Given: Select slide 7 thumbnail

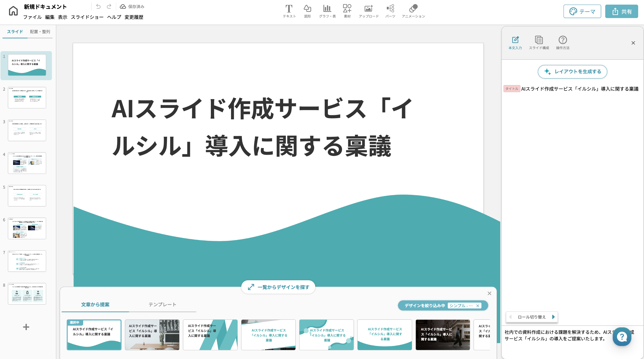Looking at the screenshot, I should (x=27, y=261).
